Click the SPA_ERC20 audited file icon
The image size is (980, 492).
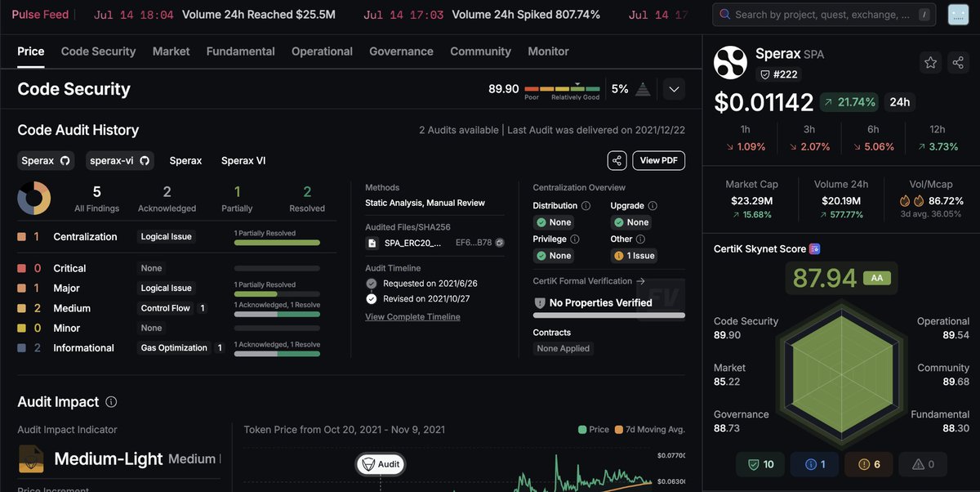coord(372,243)
